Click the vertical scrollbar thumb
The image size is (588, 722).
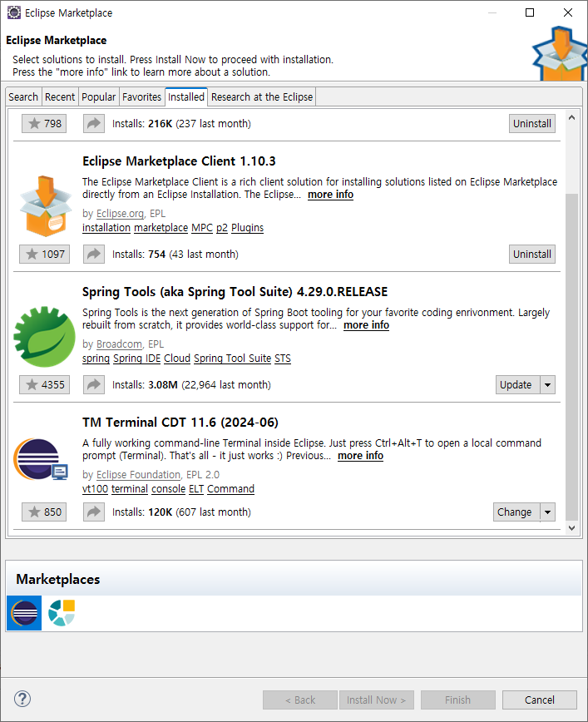point(571,357)
